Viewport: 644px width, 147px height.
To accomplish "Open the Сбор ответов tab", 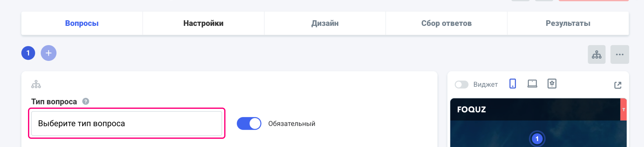I will 446,23.
